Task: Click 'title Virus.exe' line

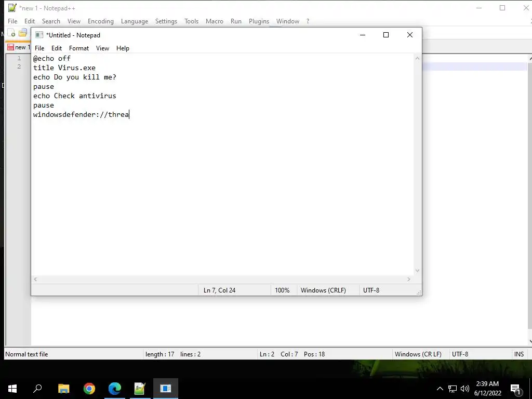Action: pyautogui.click(x=64, y=68)
